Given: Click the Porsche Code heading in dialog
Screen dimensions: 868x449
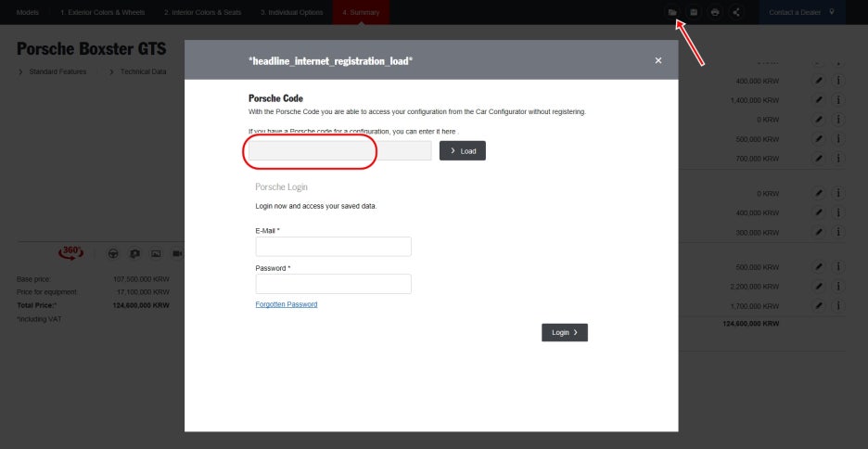Looking at the screenshot, I should tap(275, 98).
